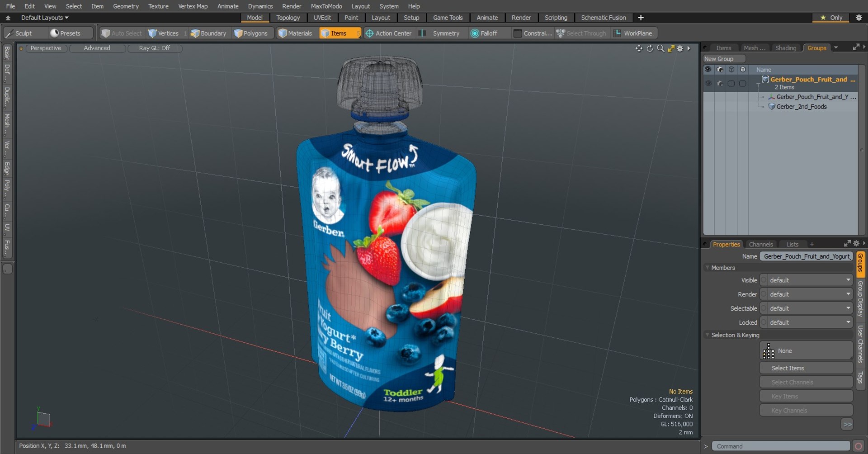Click the home icon beside Default Layouts
This screenshot has width=868, height=454.
click(8, 18)
